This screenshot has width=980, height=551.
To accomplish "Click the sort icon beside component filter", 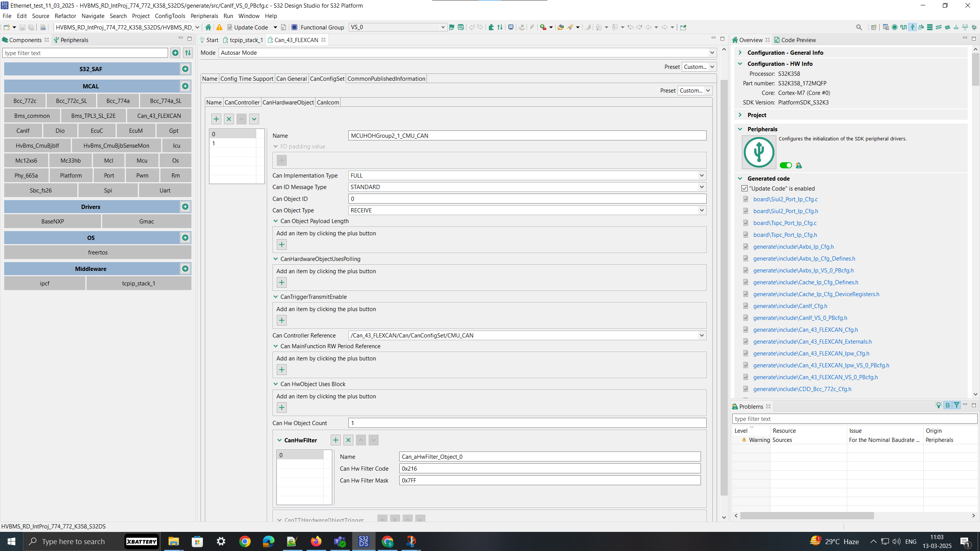I will pyautogui.click(x=188, y=53).
